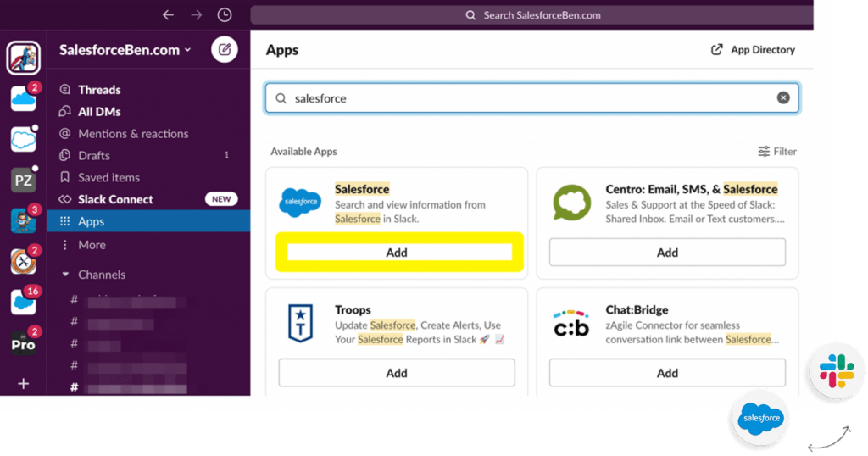The height and width of the screenshot is (456, 868).
Task: Add the Troops app
Action: pyautogui.click(x=397, y=373)
